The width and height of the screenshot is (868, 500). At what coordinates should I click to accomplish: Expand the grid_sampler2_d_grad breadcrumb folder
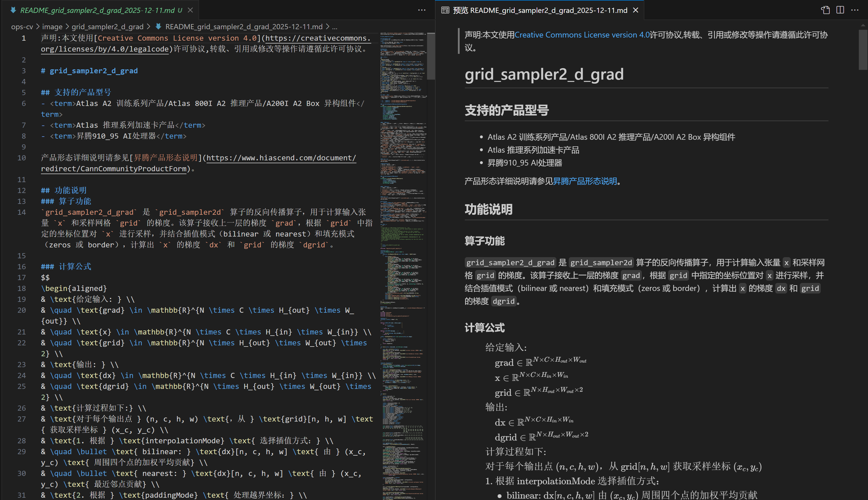click(x=107, y=26)
